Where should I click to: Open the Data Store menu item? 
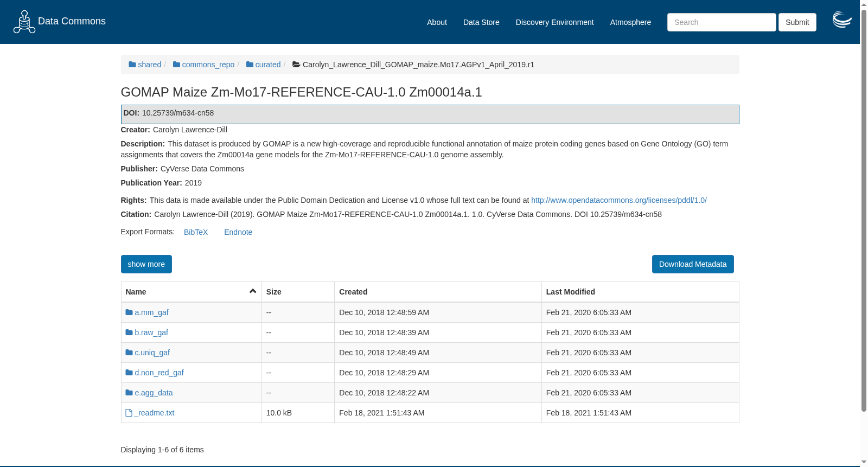481,22
